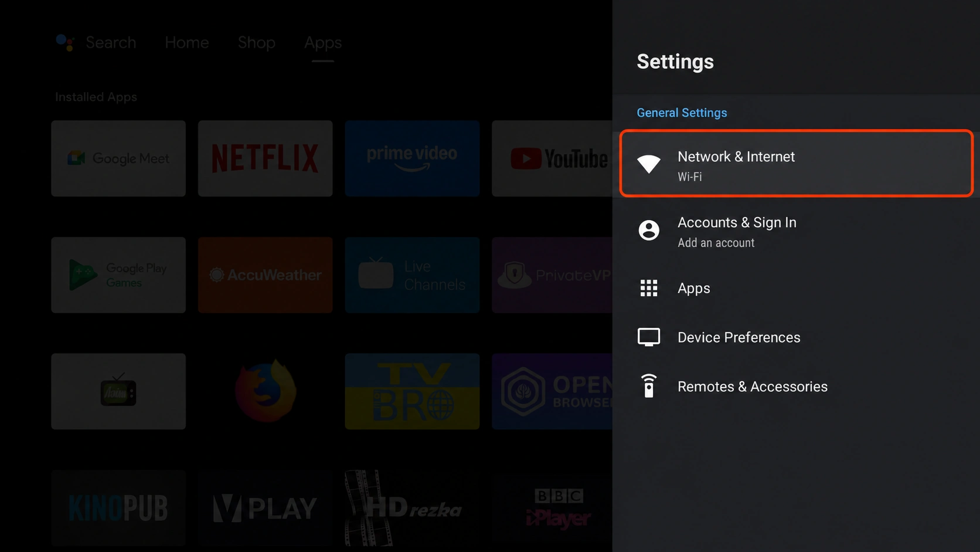Click the account person icon
The height and width of the screenshot is (552, 980).
pos(649,230)
